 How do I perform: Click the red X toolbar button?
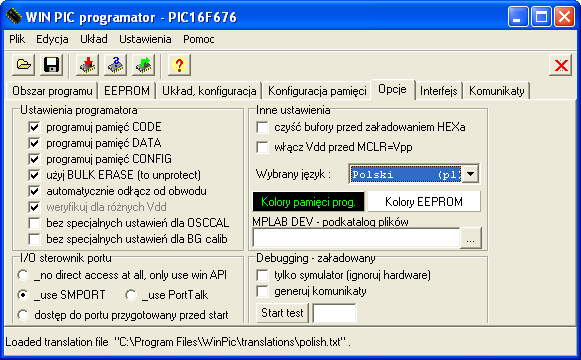[x=561, y=66]
